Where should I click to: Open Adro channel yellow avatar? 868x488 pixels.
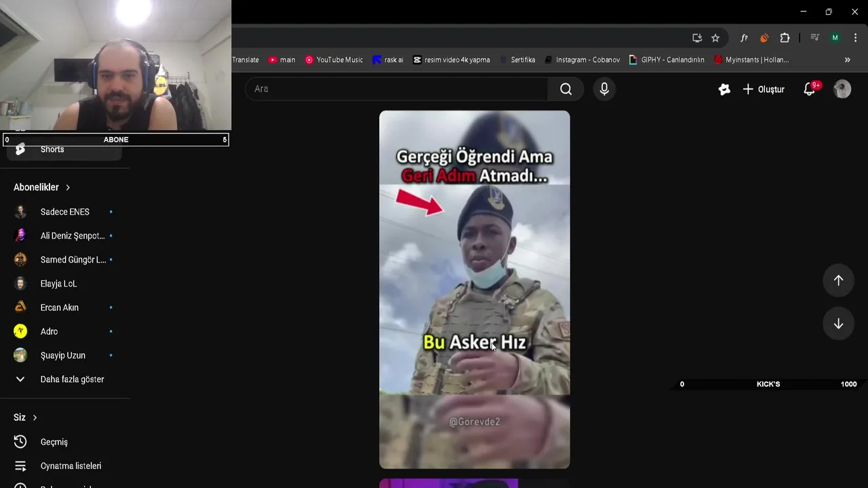(x=20, y=331)
